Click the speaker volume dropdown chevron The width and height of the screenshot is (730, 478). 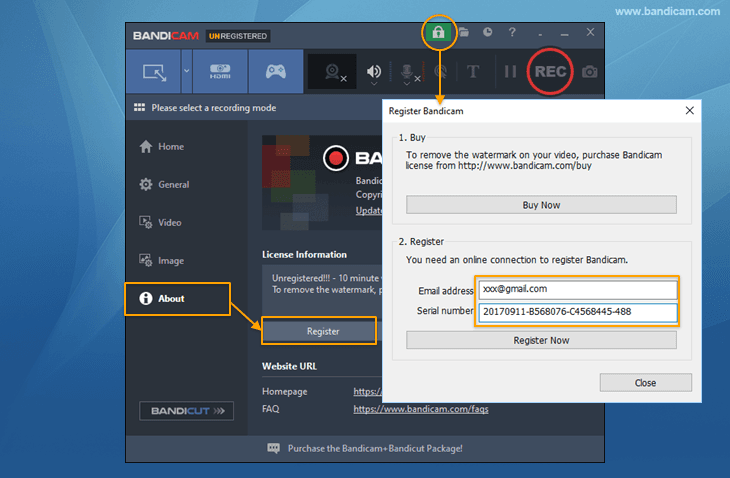pyautogui.click(x=373, y=84)
